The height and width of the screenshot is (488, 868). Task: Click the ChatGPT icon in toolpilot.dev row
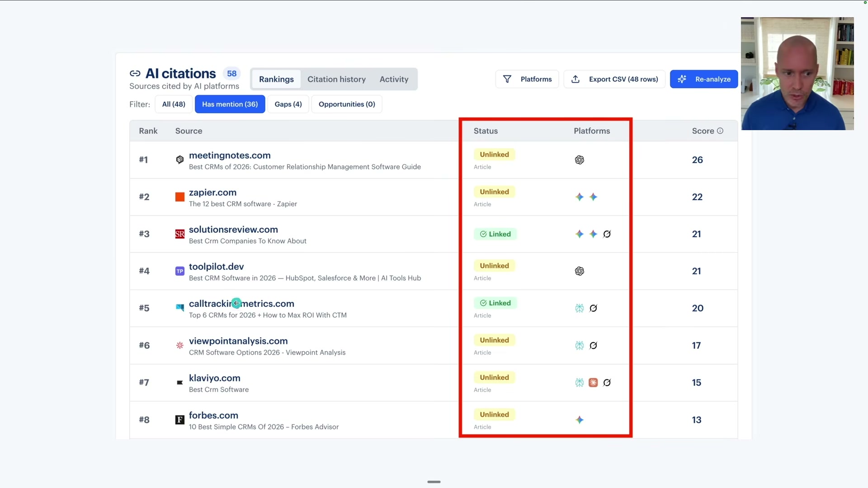pos(580,271)
